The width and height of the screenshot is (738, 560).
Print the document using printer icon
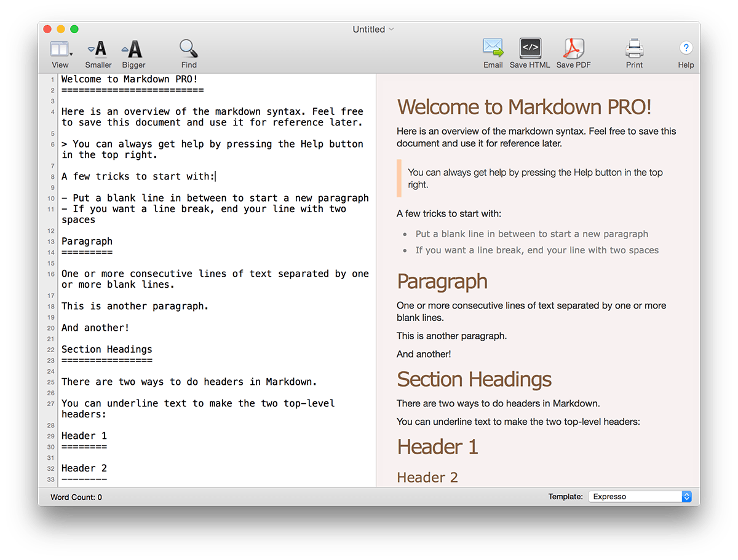(634, 49)
